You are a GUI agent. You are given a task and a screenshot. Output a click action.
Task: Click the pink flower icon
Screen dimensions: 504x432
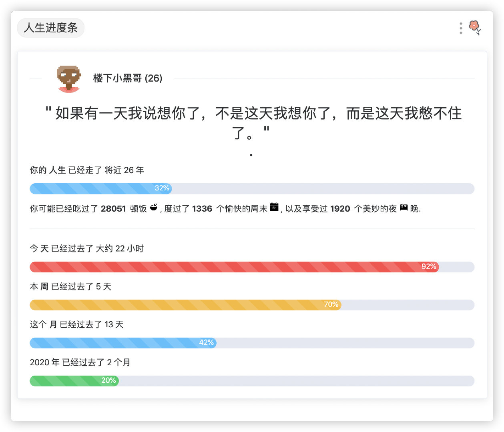coord(475,28)
